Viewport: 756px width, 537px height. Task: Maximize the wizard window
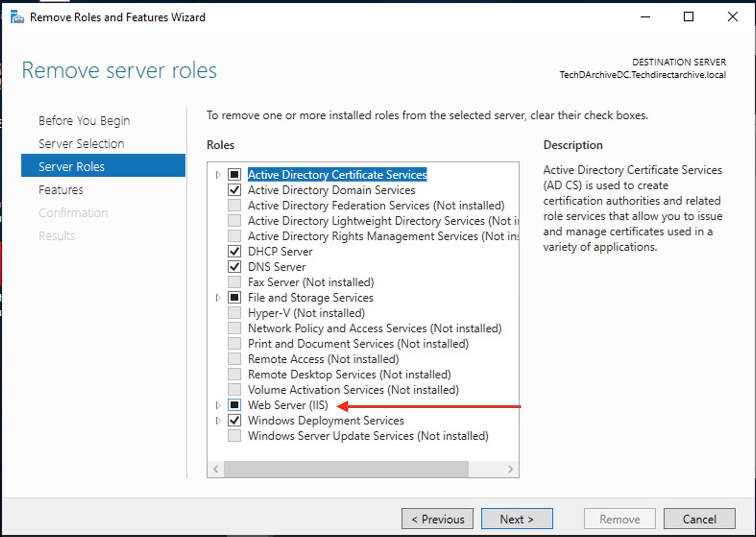[x=688, y=17]
